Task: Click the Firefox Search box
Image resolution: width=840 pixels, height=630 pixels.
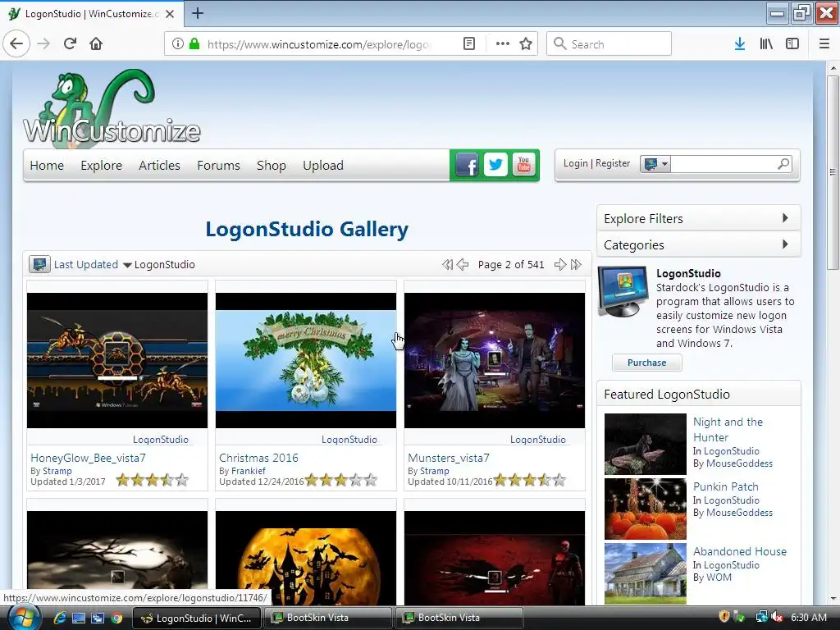Action: click(609, 44)
